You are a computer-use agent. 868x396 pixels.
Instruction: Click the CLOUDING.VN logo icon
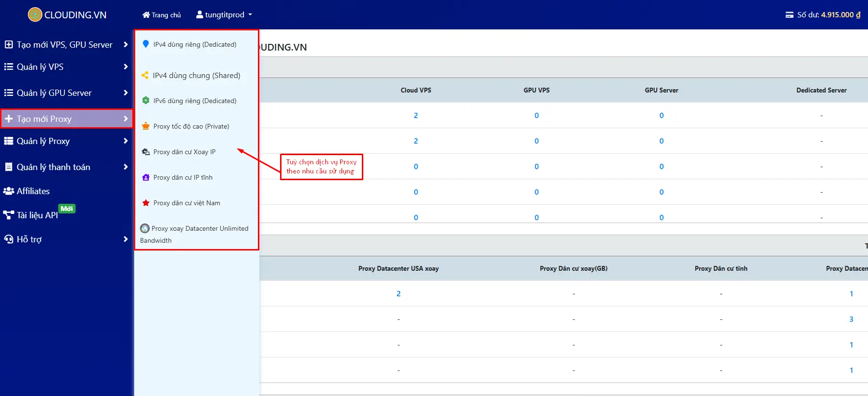point(35,15)
